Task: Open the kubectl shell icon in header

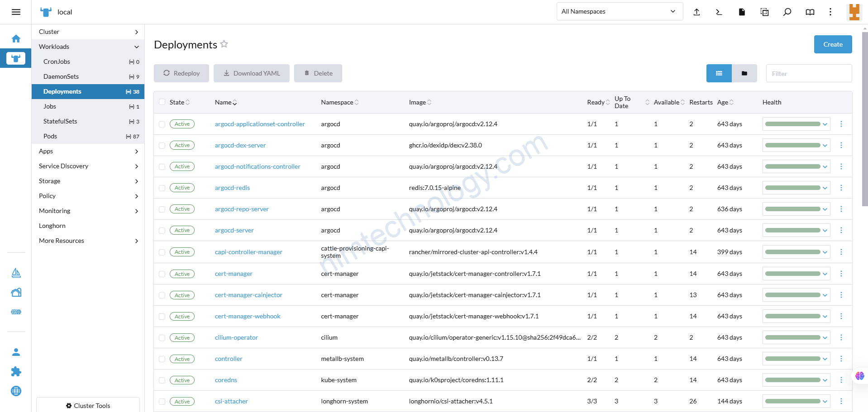Action: click(x=719, y=12)
